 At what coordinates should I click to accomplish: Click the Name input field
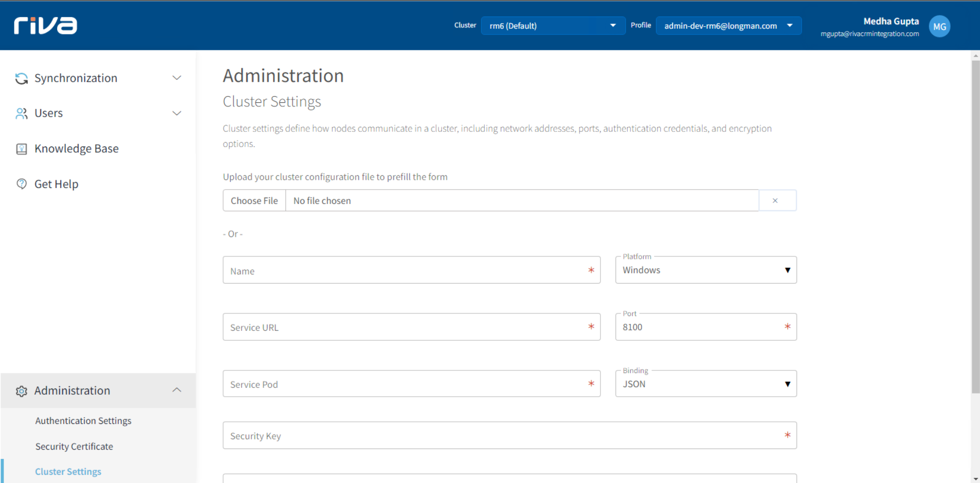coord(411,270)
